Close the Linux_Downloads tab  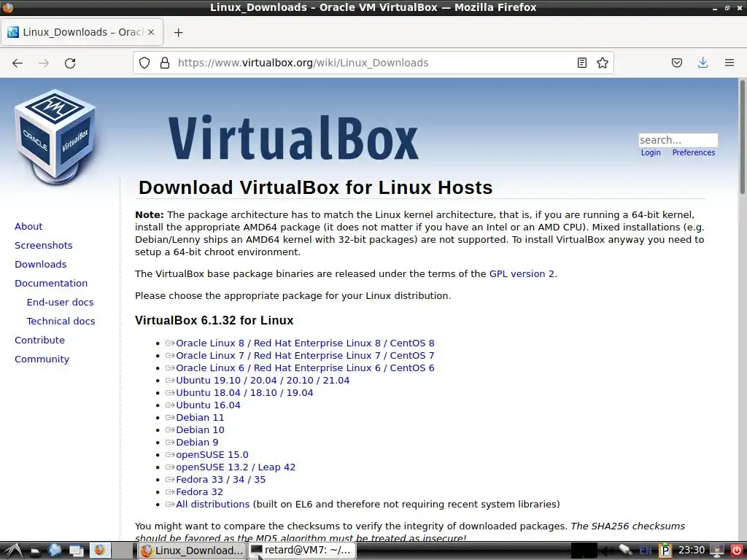click(x=151, y=32)
